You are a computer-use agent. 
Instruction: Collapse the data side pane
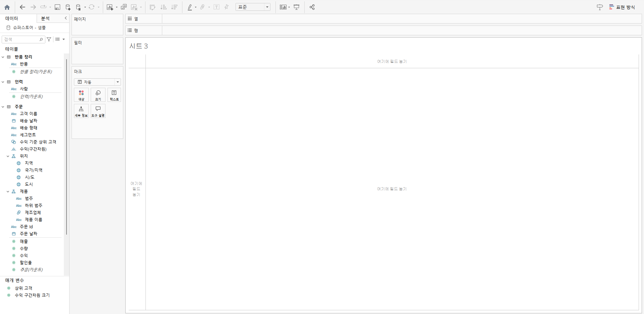tap(66, 18)
